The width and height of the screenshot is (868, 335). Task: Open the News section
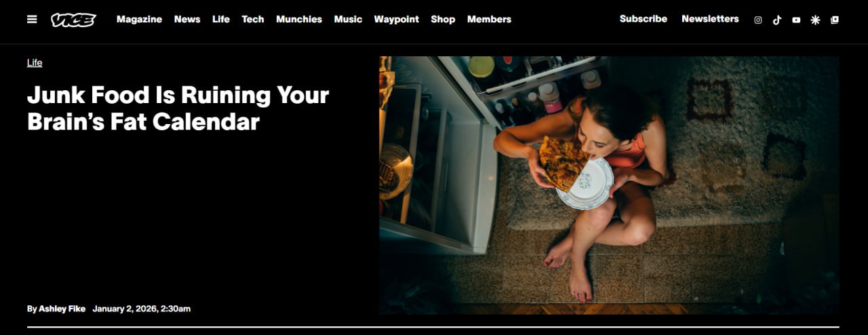click(187, 19)
